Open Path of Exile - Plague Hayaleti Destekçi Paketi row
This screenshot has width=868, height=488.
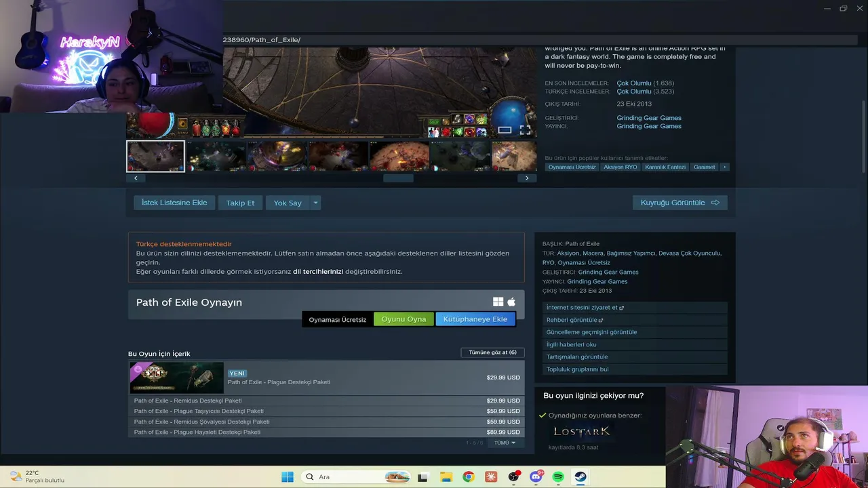click(x=325, y=432)
